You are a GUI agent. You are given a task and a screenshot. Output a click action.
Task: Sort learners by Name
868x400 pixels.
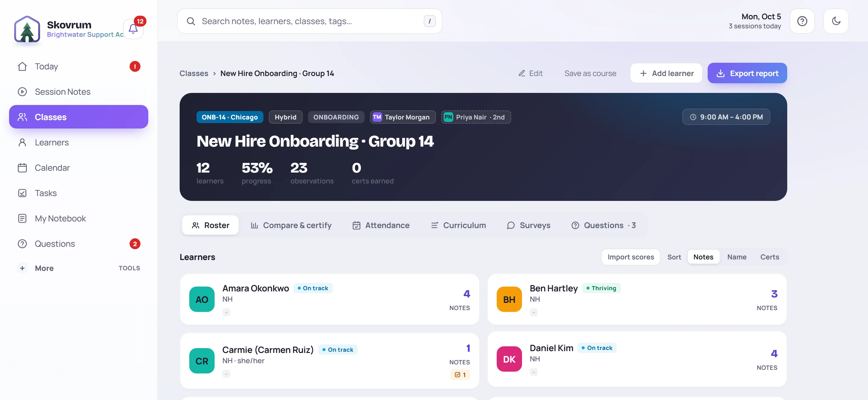737,257
